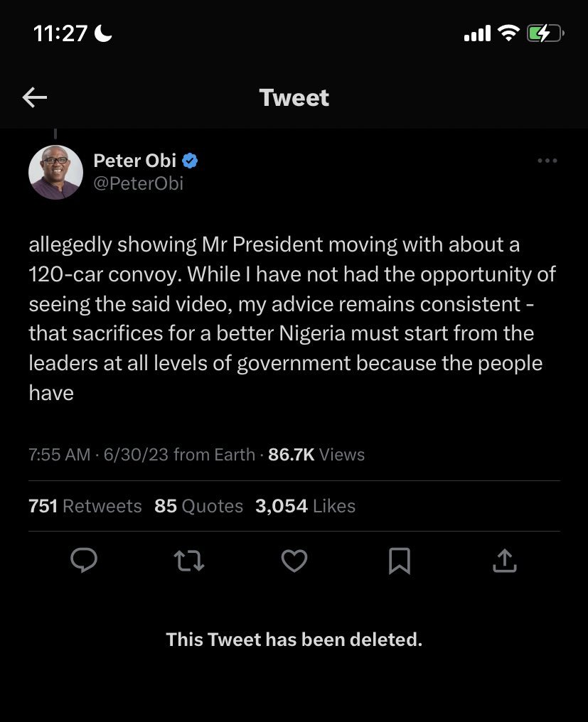Click the blue verified badge

(190, 161)
